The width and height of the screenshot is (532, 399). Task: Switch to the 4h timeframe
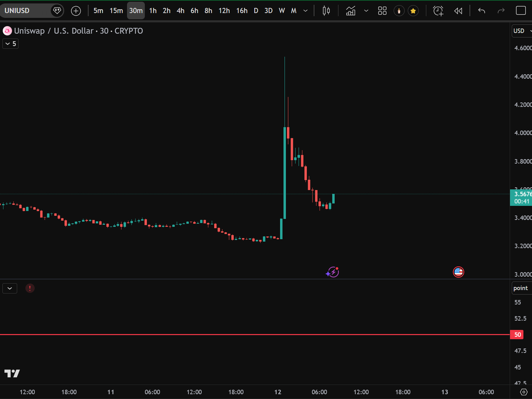pyautogui.click(x=180, y=11)
